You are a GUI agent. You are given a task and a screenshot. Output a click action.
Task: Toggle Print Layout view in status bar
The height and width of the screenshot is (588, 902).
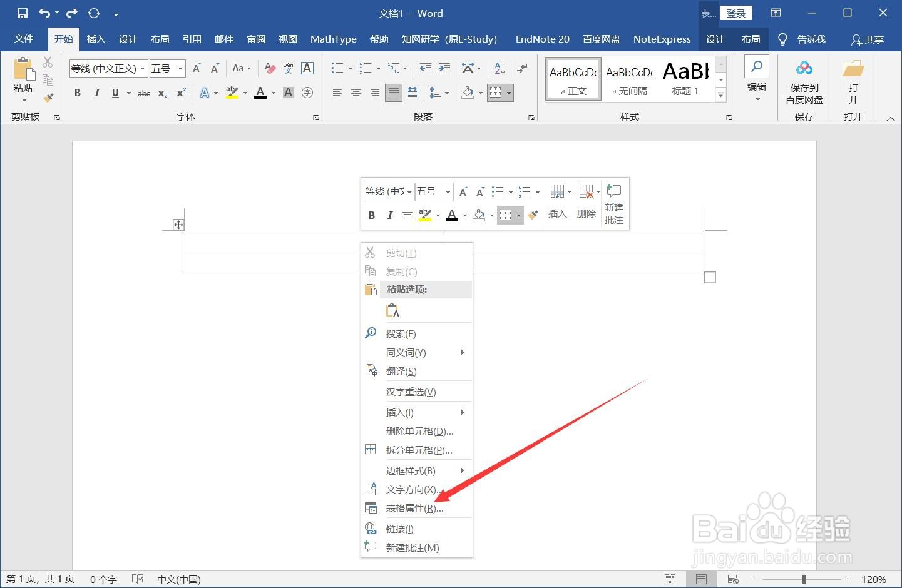pyautogui.click(x=701, y=579)
